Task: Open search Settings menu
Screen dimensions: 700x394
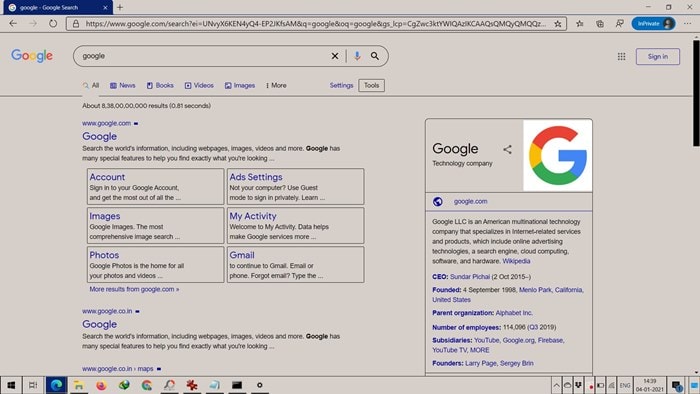Action: pos(342,85)
